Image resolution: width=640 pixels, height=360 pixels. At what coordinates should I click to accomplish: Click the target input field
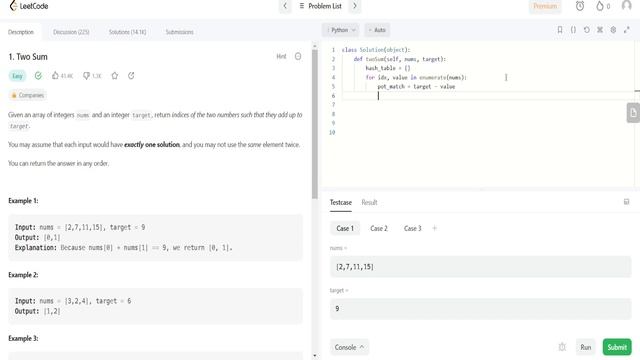point(480,309)
